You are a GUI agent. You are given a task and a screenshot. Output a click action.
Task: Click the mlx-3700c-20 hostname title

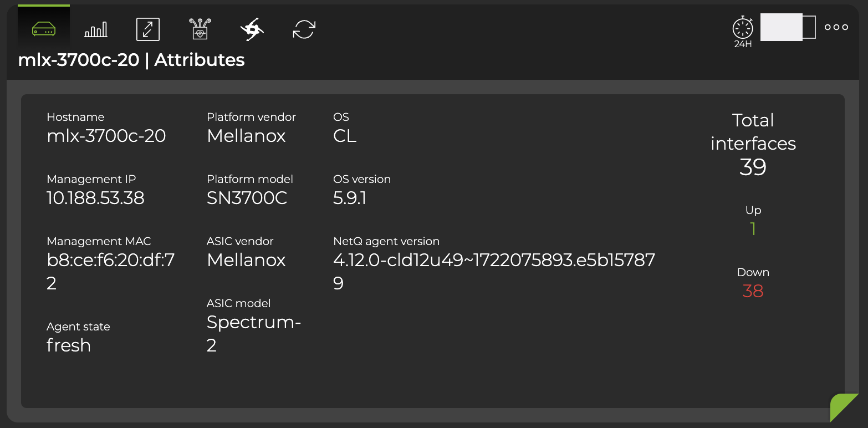pos(78,60)
